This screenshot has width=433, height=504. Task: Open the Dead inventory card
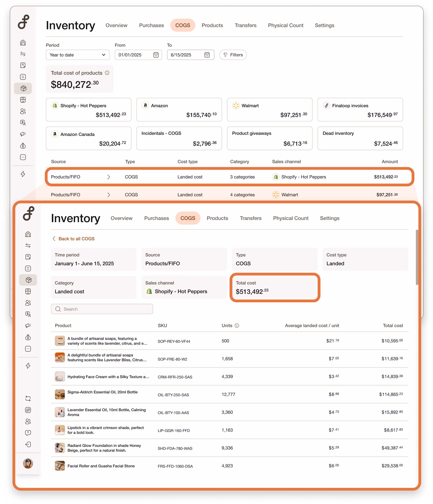click(x=360, y=138)
